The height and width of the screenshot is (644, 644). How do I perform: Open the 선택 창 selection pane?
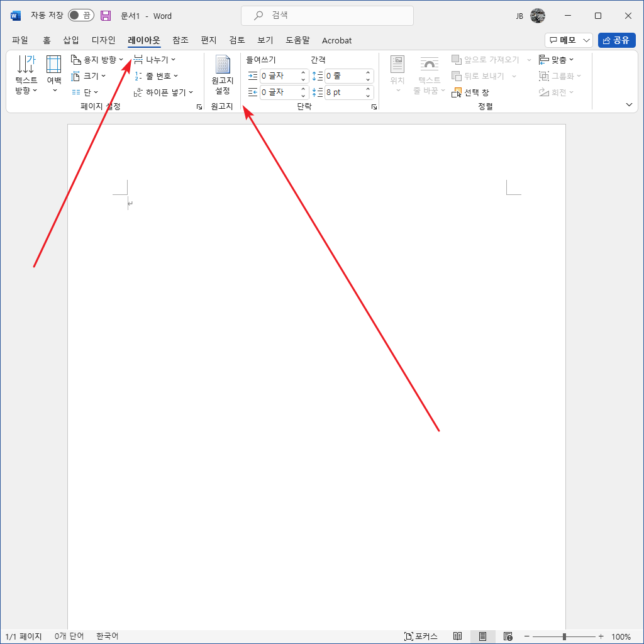point(470,93)
